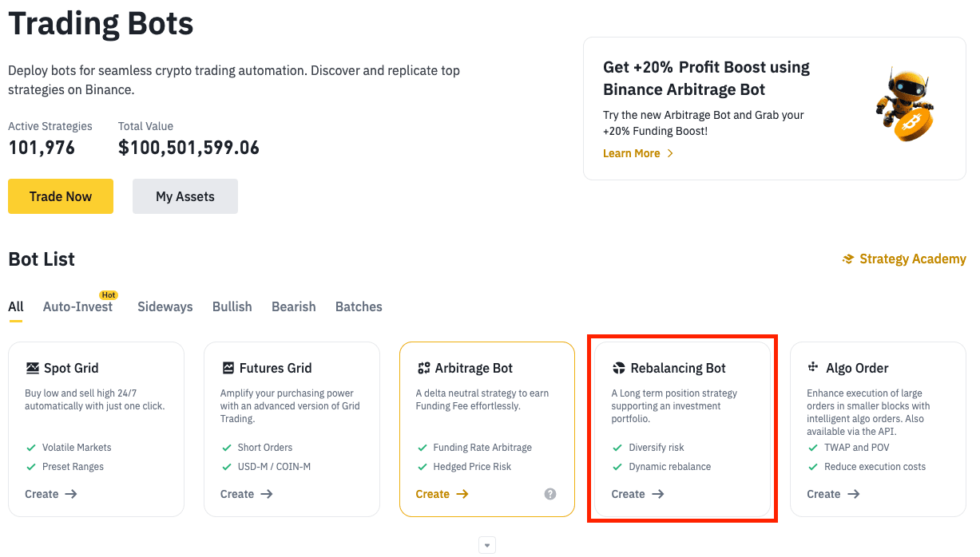The height and width of the screenshot is (557, 980).
Task: Switch to the Sideways tab
Action: click(x=165, y=306)
